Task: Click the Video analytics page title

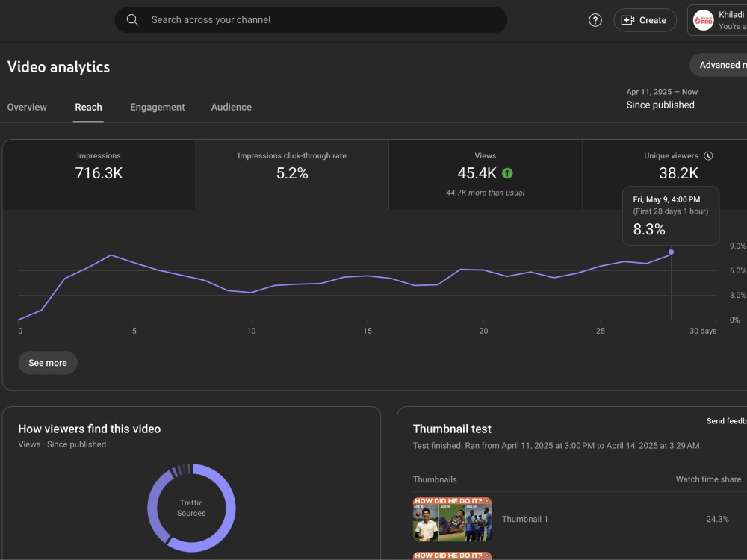Action: click(x=58, y=67)
